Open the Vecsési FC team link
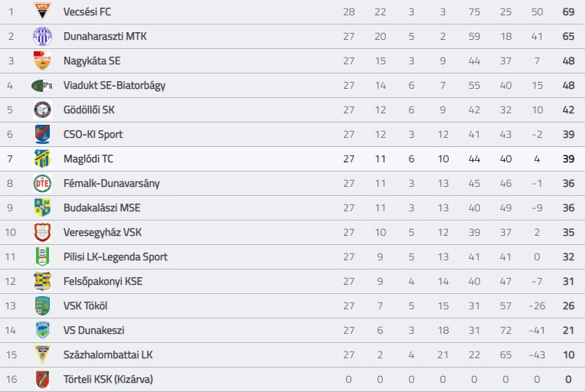 [87, 11]
